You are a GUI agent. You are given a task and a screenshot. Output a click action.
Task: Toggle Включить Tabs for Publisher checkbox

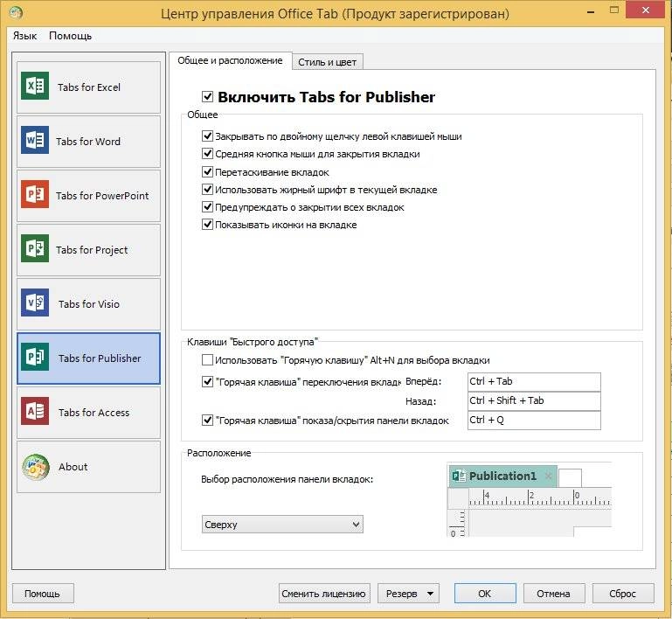pos(207,96)
